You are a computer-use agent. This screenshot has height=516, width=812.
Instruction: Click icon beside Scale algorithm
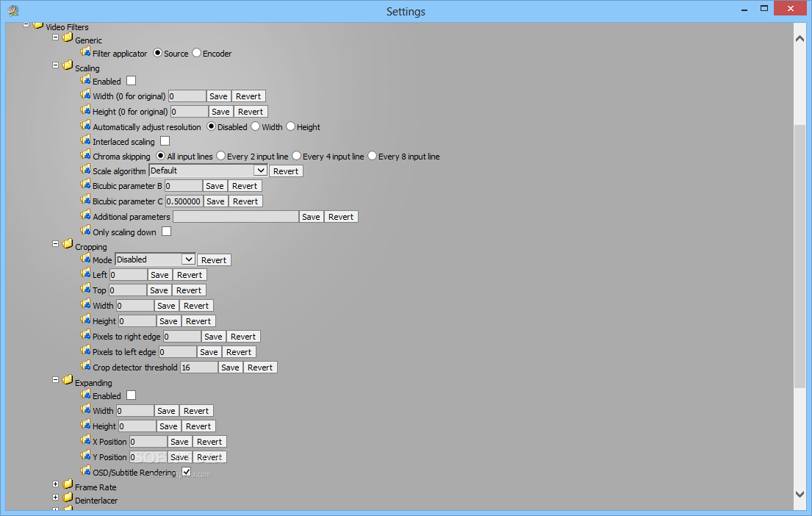(85, 169)
